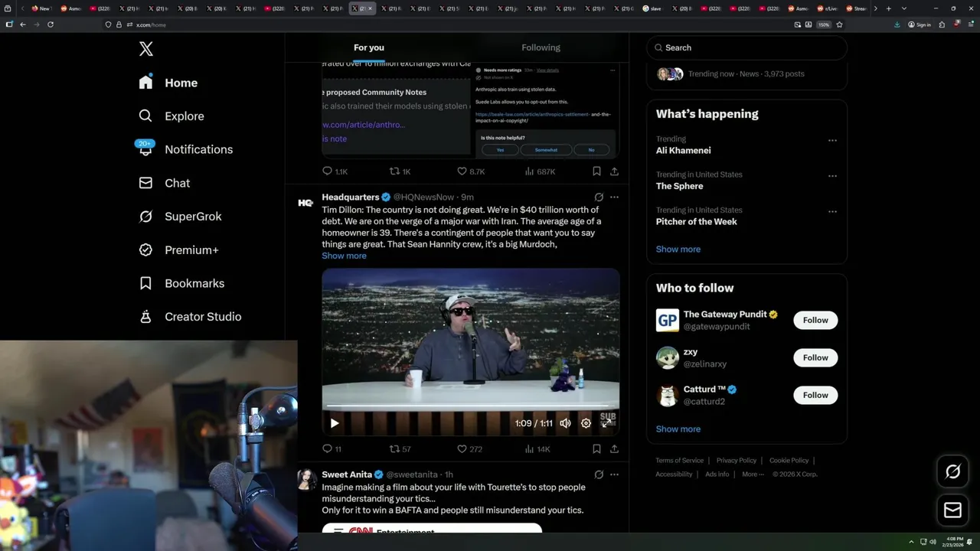Open Bookmarks from the sidebar
The width and height of the screenshot is (980, 551).
pos(181,283)
